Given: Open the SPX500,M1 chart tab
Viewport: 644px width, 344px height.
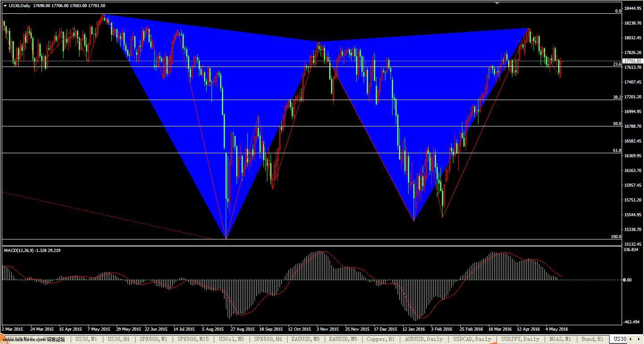Looking at the screenshot, I should 153,339.
